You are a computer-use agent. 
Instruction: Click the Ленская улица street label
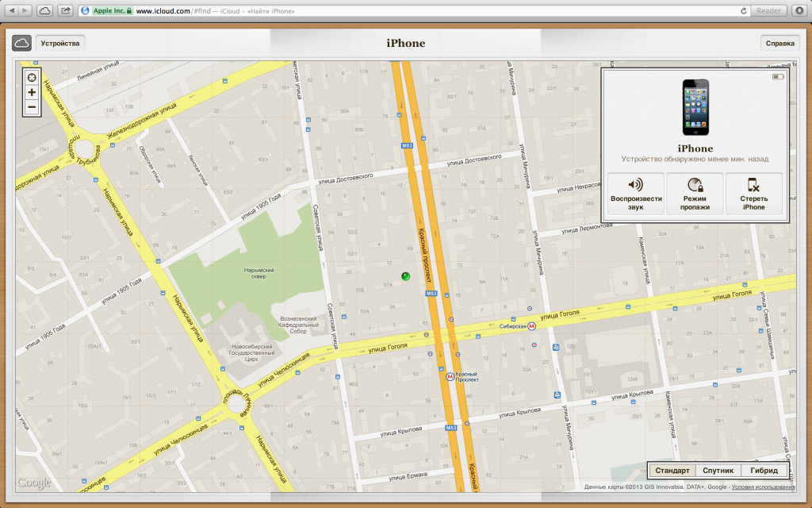click(x=197, y=170)
